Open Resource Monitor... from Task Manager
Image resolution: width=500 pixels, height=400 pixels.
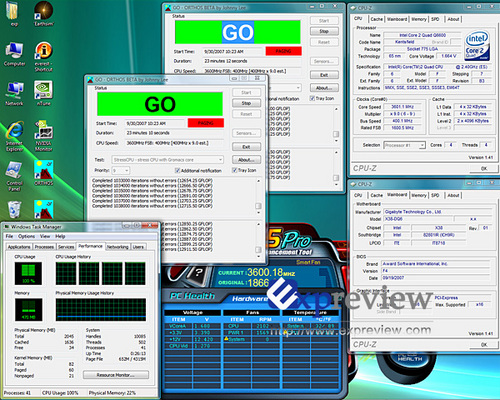[x=116, y=375]
